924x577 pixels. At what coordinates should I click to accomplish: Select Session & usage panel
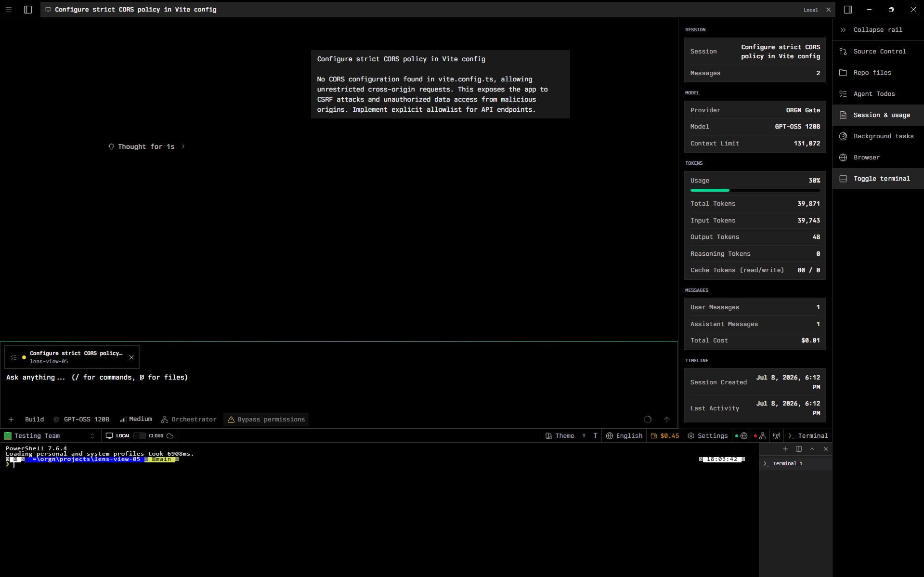click(x=878, y=115)
